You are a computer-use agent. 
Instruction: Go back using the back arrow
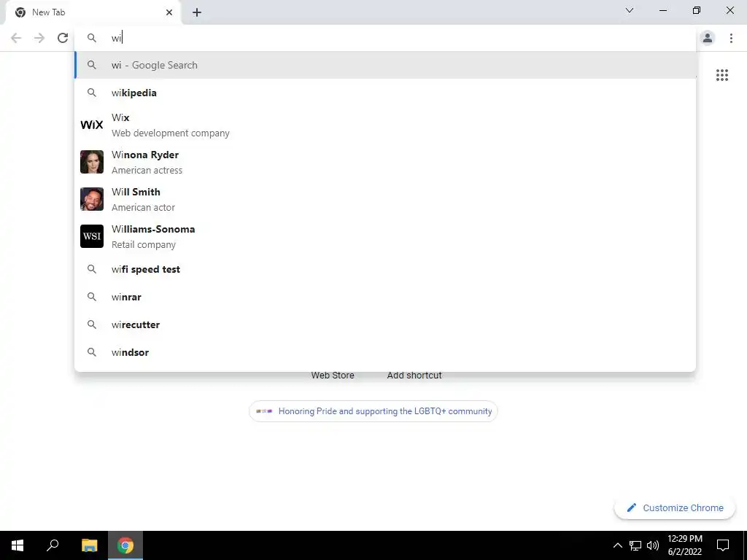16,38
